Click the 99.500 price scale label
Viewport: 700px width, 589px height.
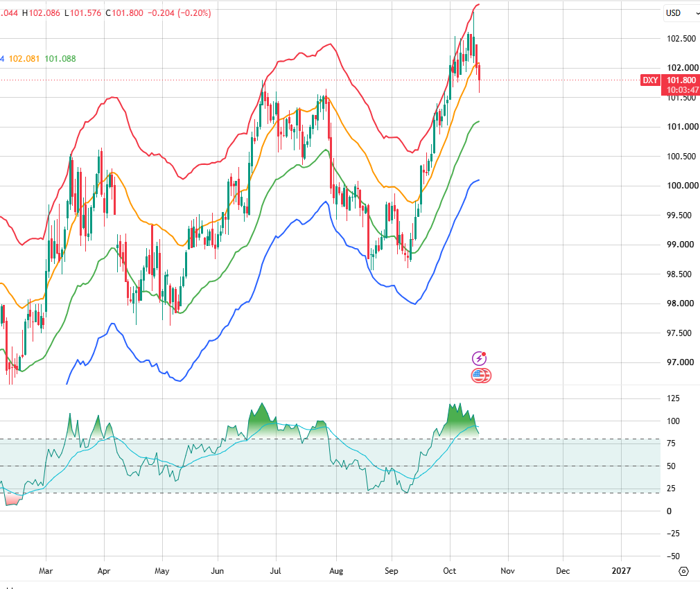pos(680,215)
